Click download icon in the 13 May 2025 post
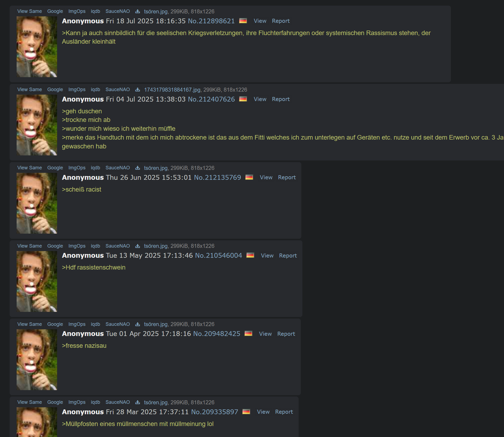This screenshot has width=504, height=437. (138, 246)
